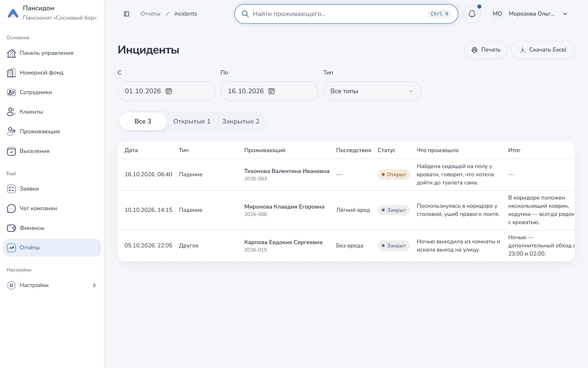The image size is (588, 368).
Task: Open calendar picker for start date
Action: (169, 91)
